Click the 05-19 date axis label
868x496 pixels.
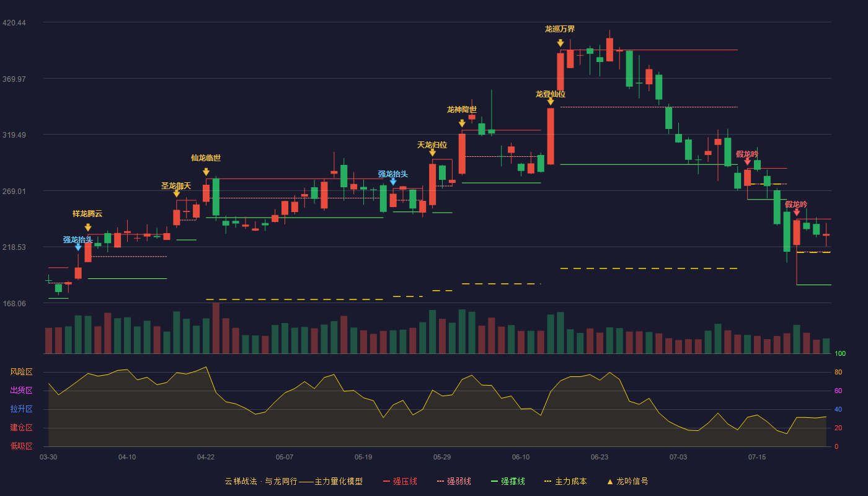[x=363, y=457]
